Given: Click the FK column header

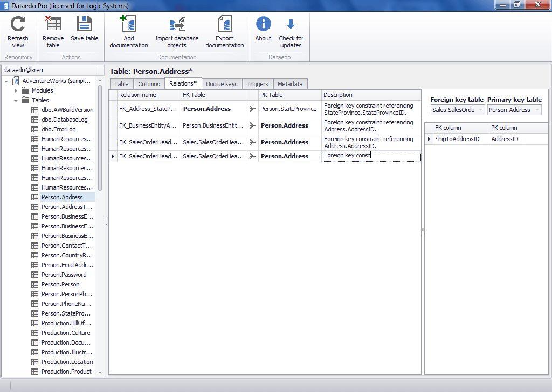Looking at the screenshot, I should tap(460, 128).
